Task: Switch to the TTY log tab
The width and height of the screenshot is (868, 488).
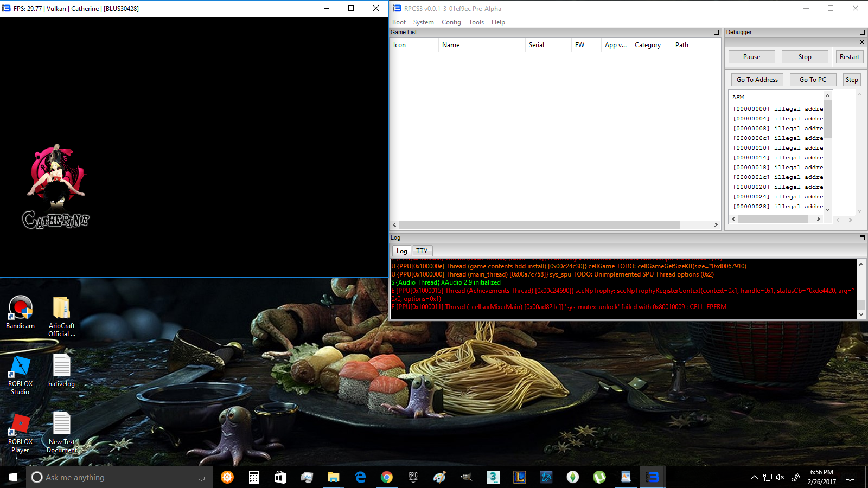Action: 422,251
